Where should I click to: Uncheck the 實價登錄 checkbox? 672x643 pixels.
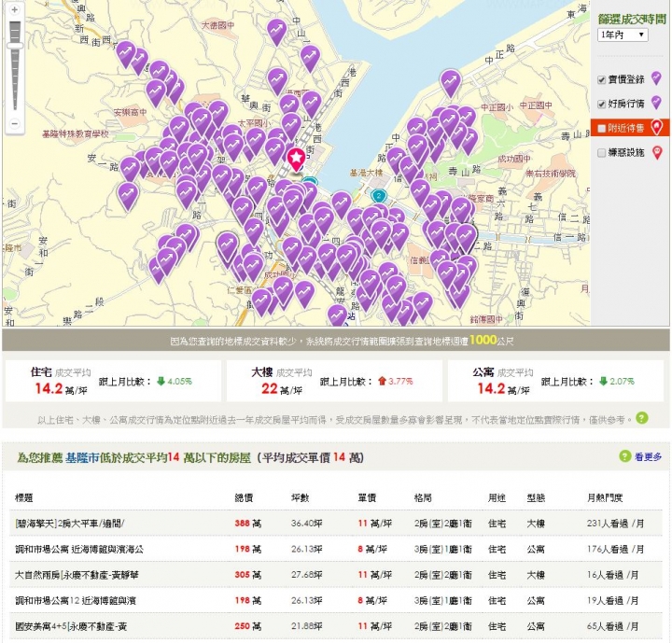pyautogui.click(x=602, y=79)
